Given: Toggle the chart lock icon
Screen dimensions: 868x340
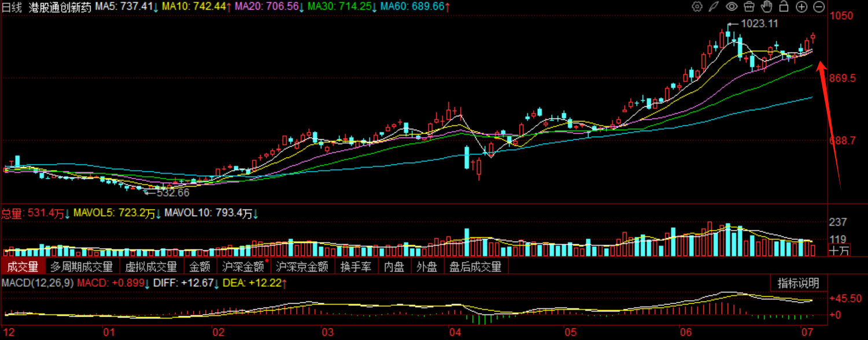Looking at the screenshot, I should click(x=784, y=7).
